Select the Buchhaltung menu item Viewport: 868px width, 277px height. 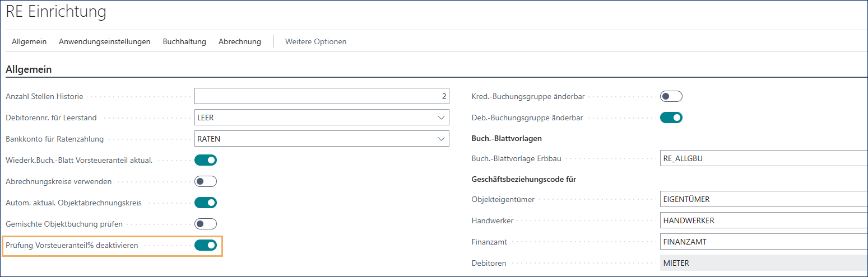pyautogui.click(x=184, y=41)
